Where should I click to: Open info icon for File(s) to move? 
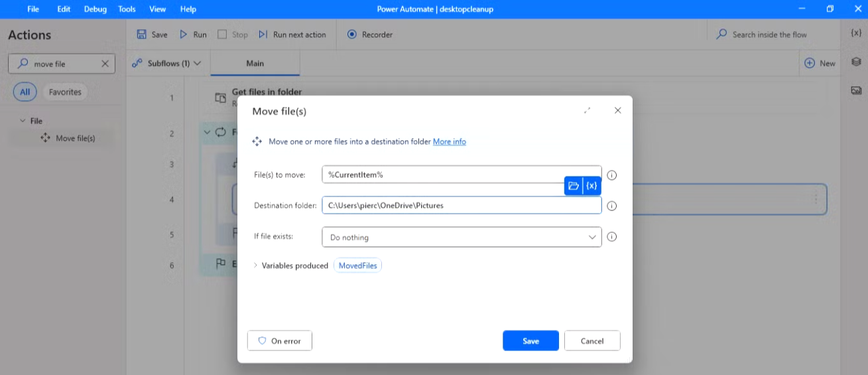612,175
